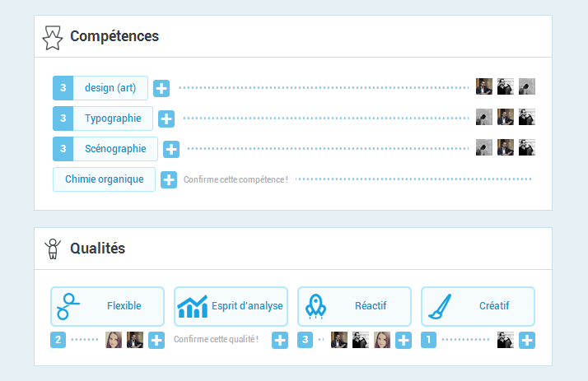Choose the Réactif quality card with rocket
This screenshot has width=588, height=381.
(x=354, y=306)
